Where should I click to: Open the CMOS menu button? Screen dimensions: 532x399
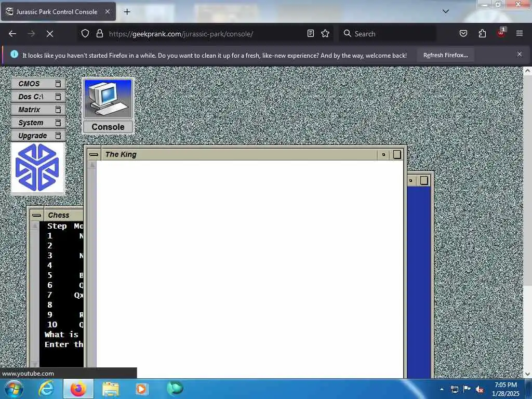(38, 84)
